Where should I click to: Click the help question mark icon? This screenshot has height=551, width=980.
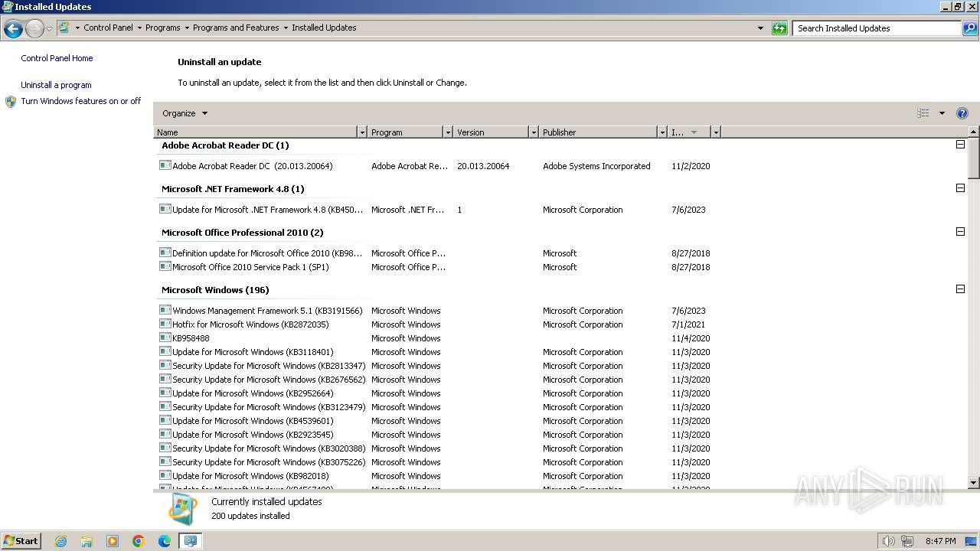[962, 113]
